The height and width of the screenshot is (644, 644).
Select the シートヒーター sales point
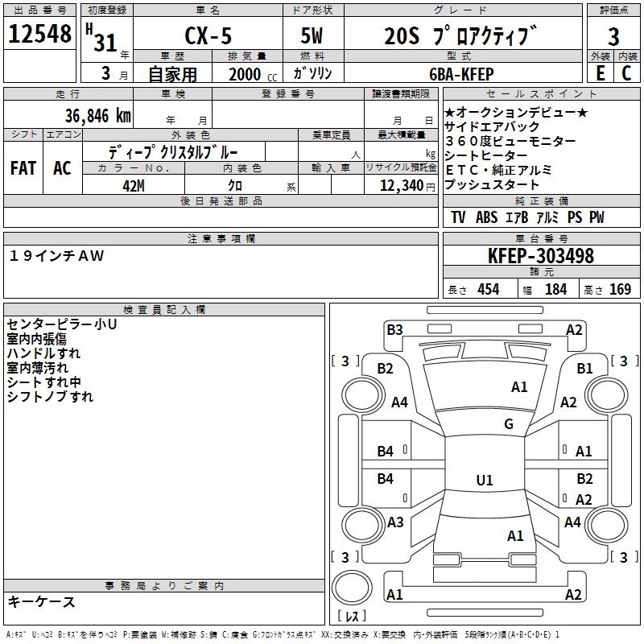486,155
